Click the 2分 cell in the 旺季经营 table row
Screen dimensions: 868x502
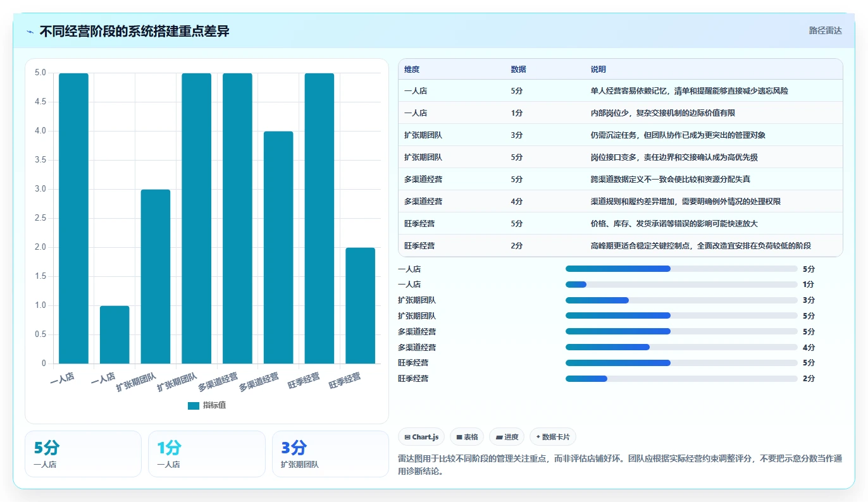coord(517,246)
